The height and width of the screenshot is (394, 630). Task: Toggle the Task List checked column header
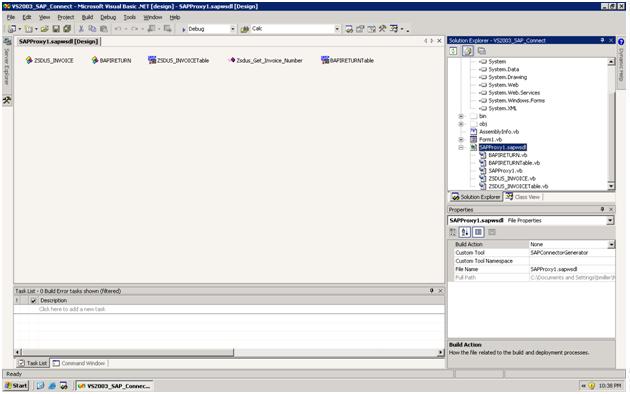pos(33,300)
